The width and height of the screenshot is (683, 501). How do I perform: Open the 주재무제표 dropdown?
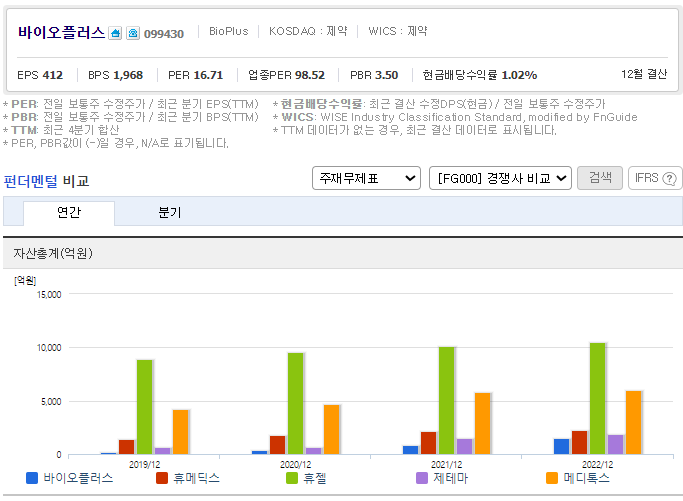point(366,178)
